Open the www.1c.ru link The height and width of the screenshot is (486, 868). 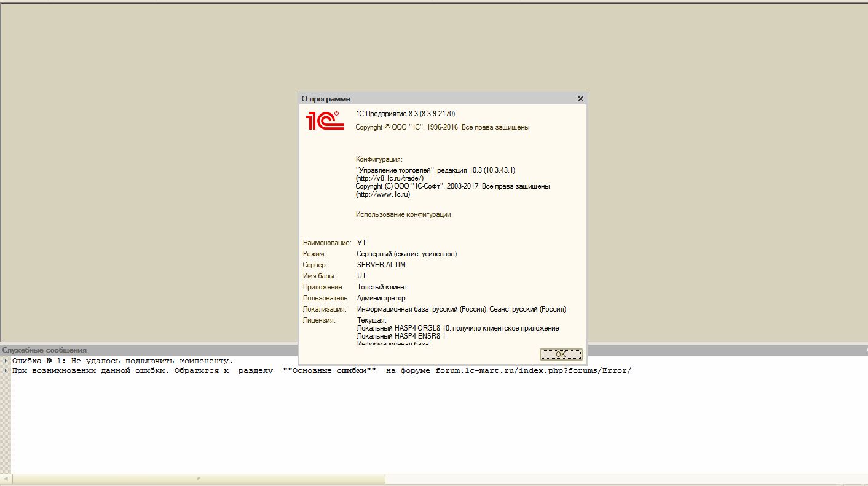(x=383, y=194)
